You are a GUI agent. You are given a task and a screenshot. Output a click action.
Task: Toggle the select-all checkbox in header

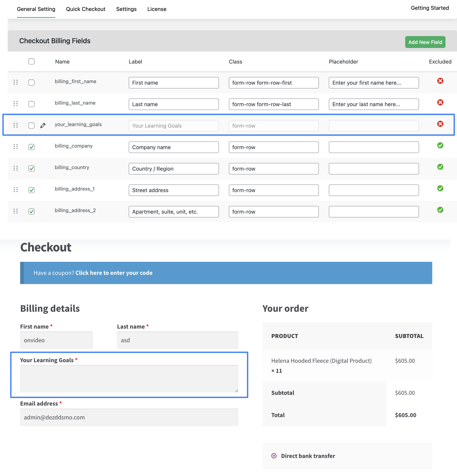pyautogui.click(x=31, y=61)
